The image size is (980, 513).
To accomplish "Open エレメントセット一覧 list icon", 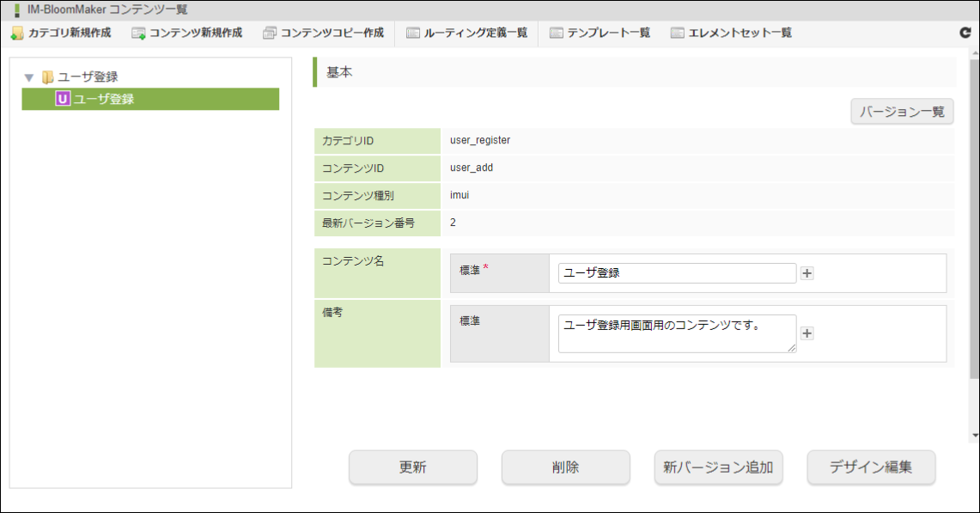I will point(678,34).
